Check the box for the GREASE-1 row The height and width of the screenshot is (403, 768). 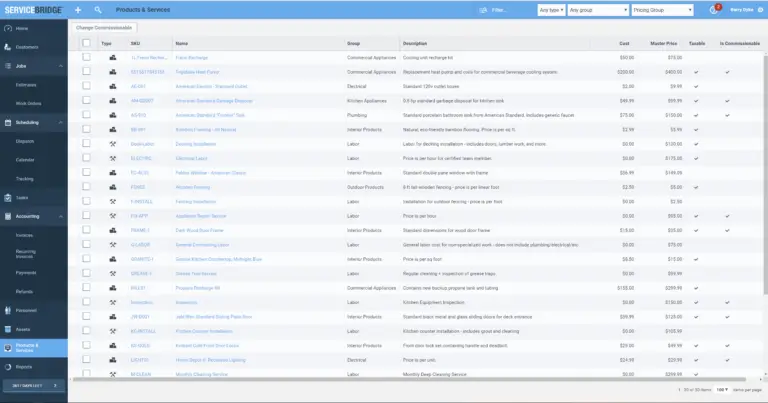click(86, 273)
